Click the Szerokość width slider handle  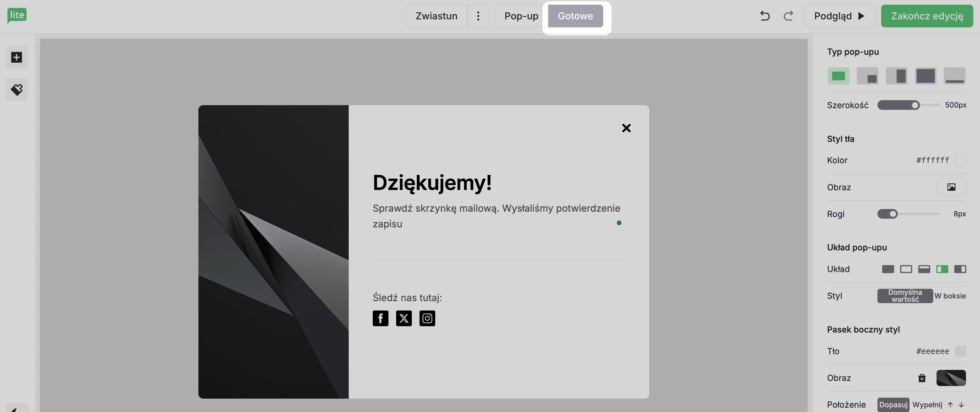[x=915, y=105]
